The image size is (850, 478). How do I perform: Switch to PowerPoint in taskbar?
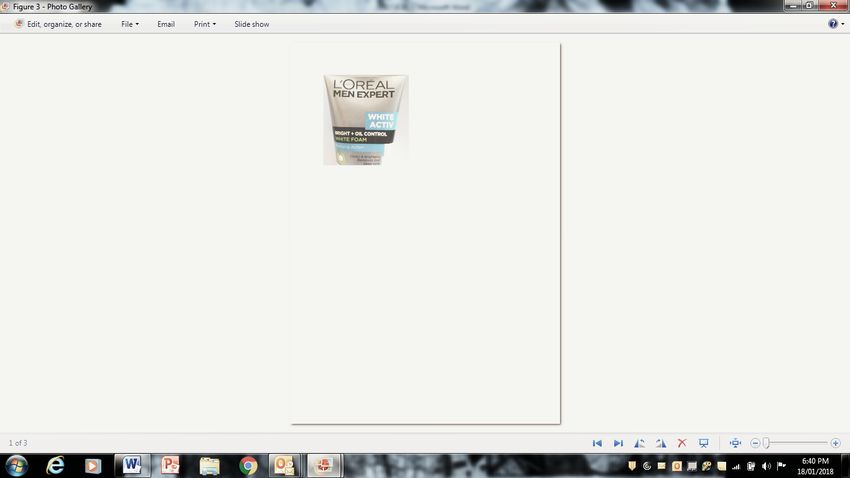(170, 466)
